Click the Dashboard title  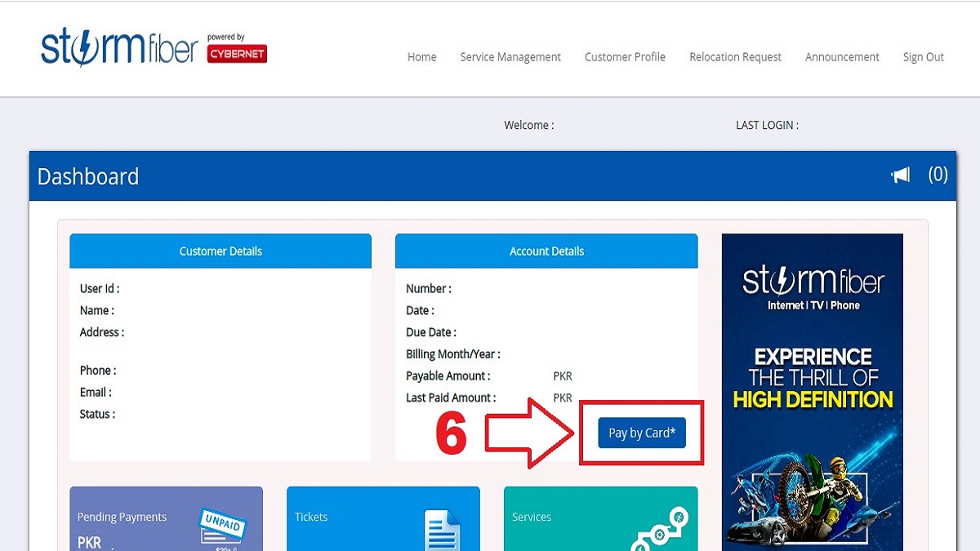click(x=88, y=176)
